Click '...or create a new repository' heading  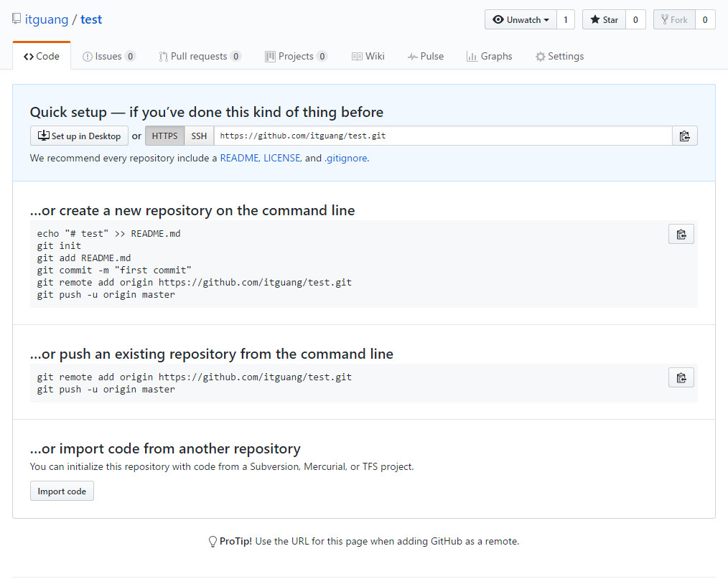[x=192, y=211]
